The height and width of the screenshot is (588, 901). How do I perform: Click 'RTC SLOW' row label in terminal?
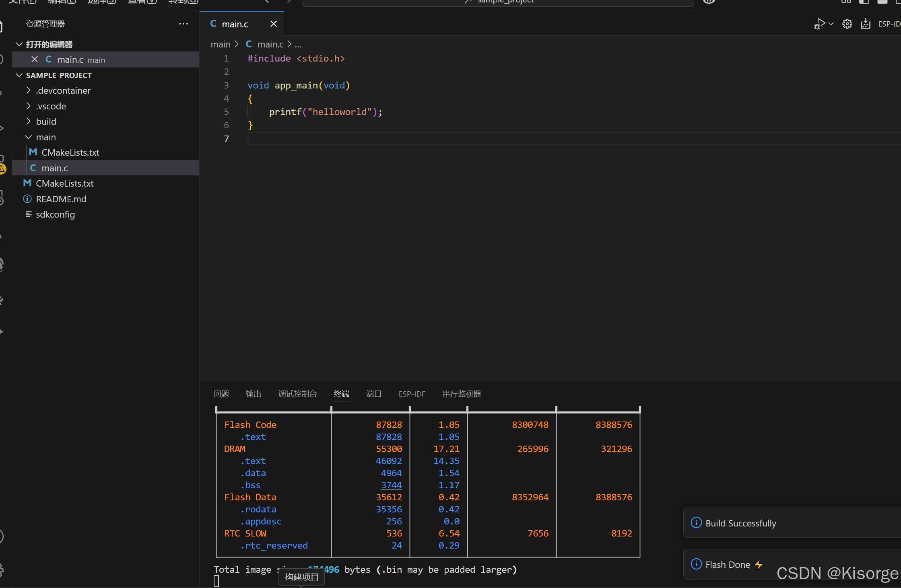245,533
